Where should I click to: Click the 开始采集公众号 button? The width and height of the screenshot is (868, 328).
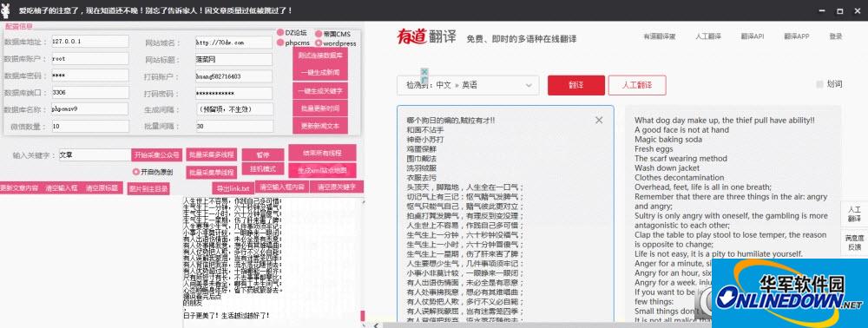(x=156, y=154)
